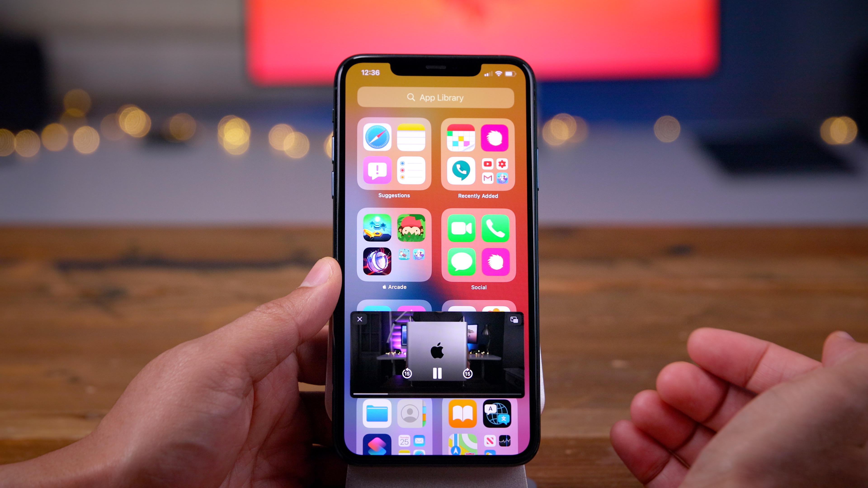The height and width of the screenshot is (488, 868).
Task: Search in App Library input field
Action: coord(434,97)
